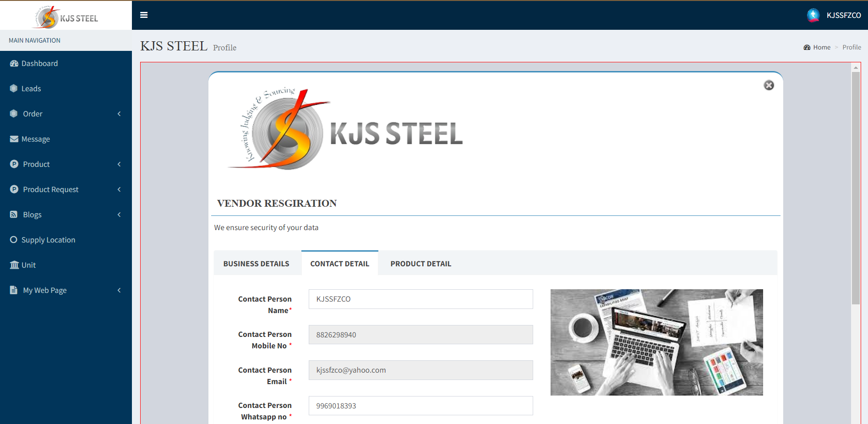Expand the Product Request submenu chevron
Viewport: 868px width, 424px height.
click(x=119, y=189)
